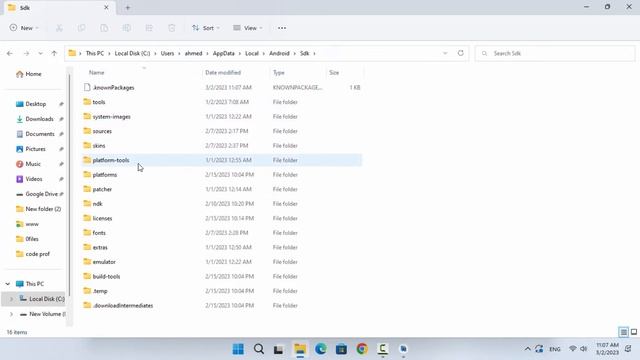
Task: Click the Cut icon in toolbar
Action: [59, 28]
